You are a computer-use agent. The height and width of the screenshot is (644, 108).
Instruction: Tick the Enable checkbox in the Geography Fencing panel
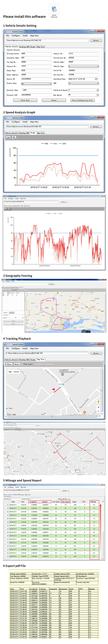coord(4,312)
